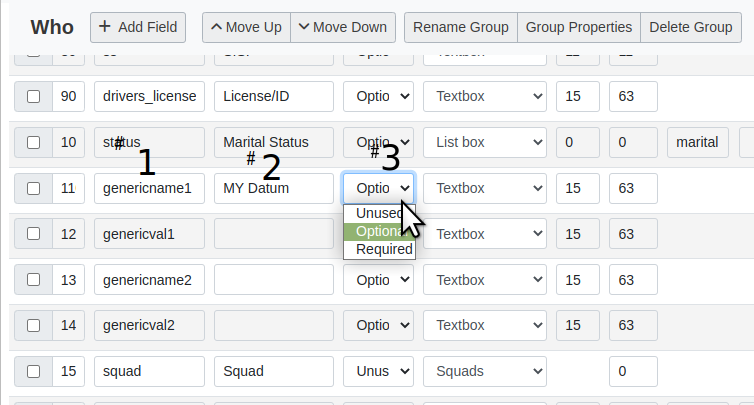
Task: Choose Unused from open dropdown list
Action: (378, 213)
